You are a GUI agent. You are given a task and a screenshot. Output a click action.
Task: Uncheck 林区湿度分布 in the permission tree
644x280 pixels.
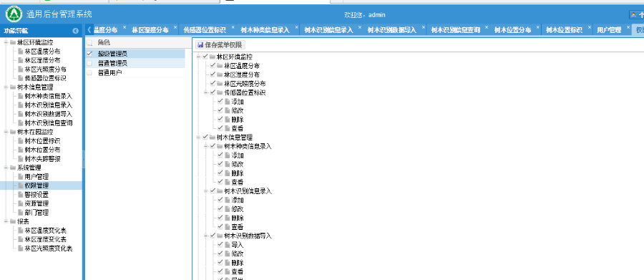coord(213,74)
